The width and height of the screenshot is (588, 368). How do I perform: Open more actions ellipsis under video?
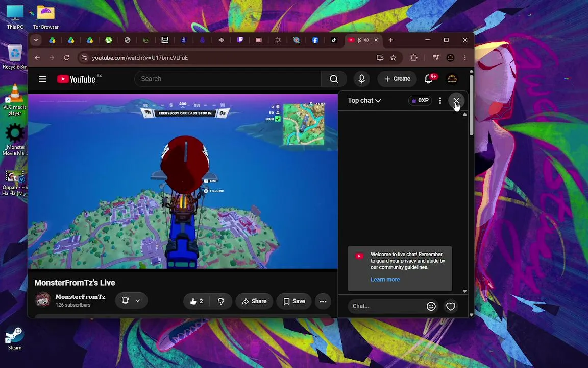click(323, 301)
